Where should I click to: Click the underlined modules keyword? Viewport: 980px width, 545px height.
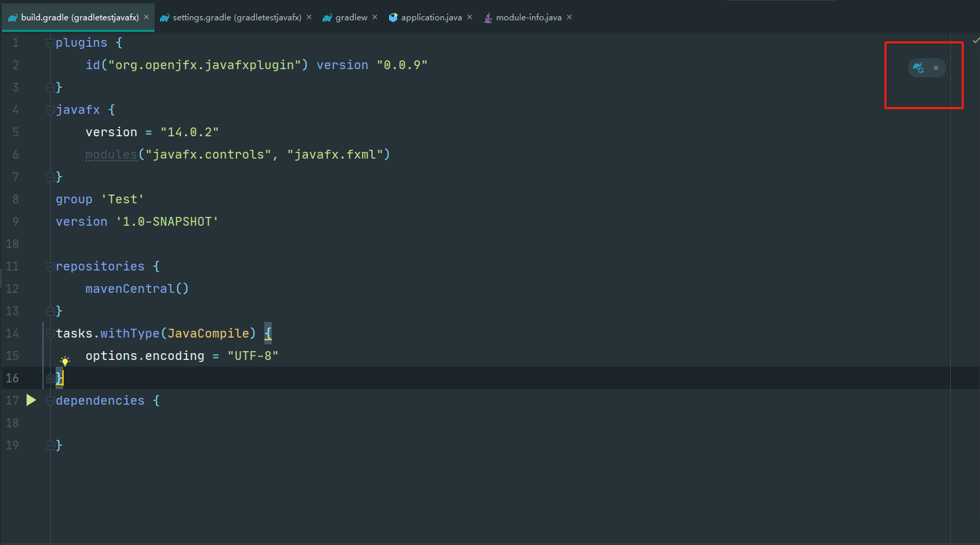111,155
